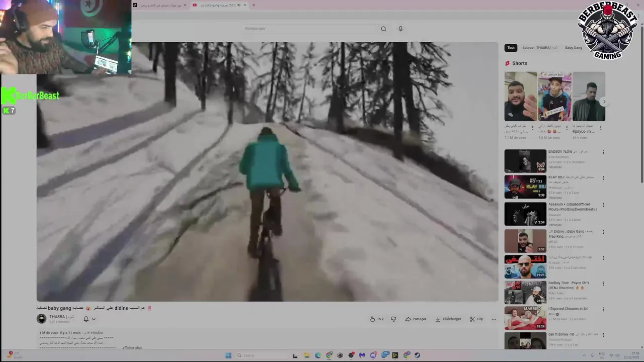Screen dimensions: 644x362
Task: Click the Windows taskbar search box
Action: coord(261,355)
